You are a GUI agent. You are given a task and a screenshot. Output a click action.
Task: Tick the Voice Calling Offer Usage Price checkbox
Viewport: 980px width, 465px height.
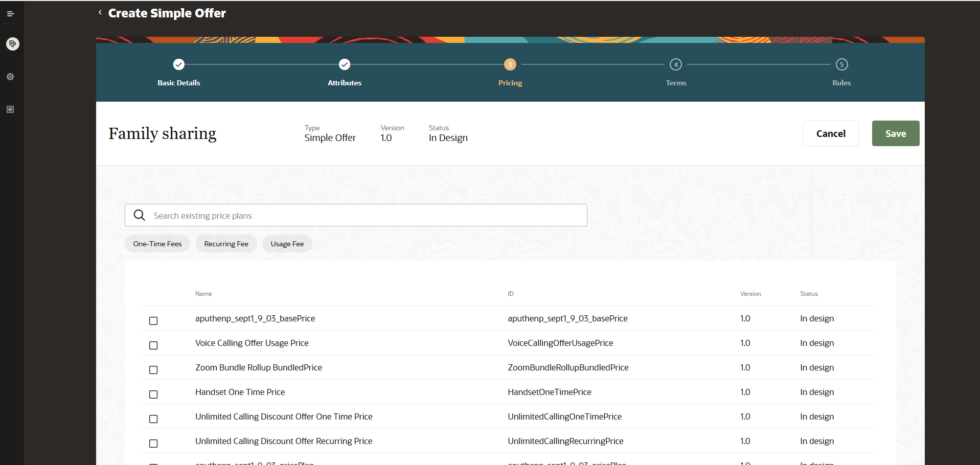pos(153,345)
